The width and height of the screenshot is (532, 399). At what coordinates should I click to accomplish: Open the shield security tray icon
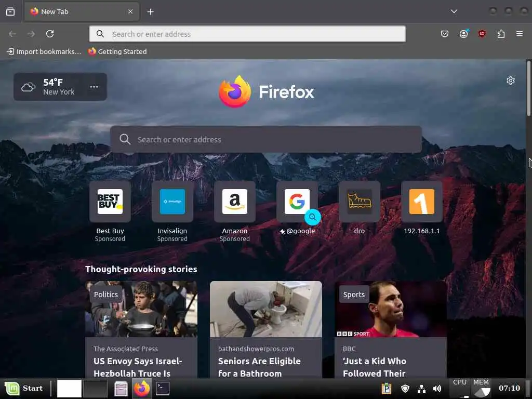[x=405, y=388]
